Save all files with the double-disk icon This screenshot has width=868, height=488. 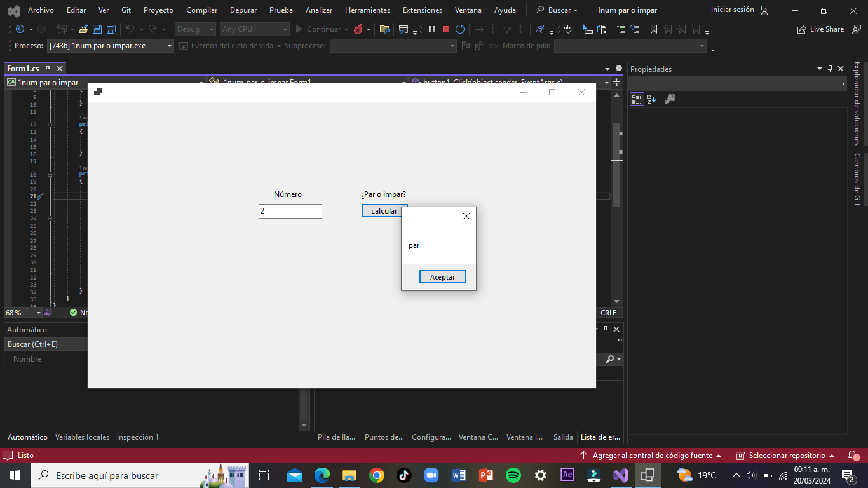(111, 29)
